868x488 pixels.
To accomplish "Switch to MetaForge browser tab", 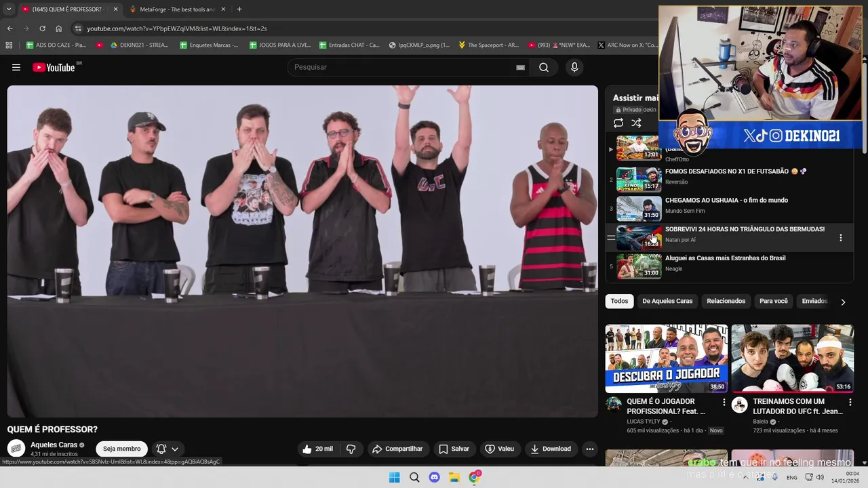I will tap(177, 9).
